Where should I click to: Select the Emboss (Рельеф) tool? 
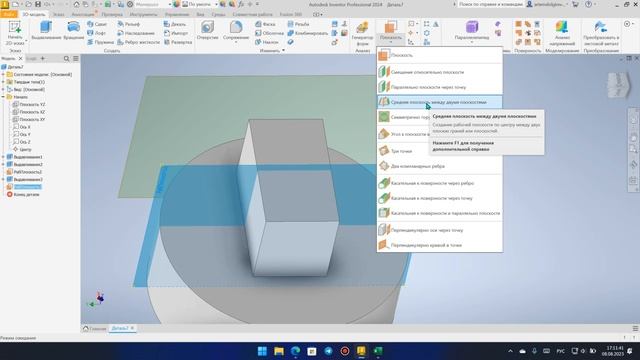click(129, 24)
